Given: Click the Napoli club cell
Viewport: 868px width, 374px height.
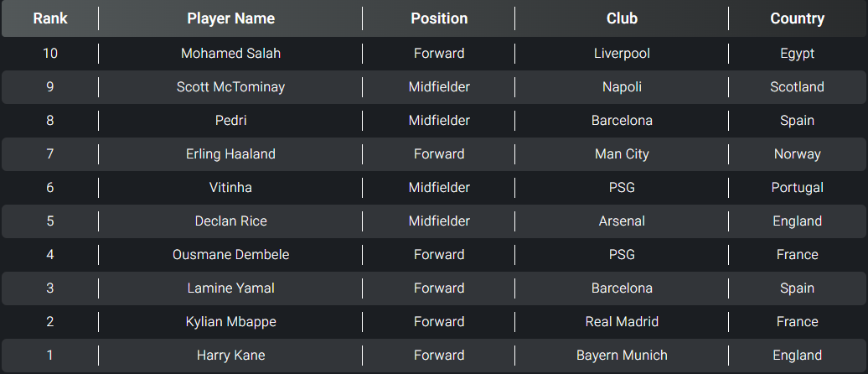Looking at the screenshot, I should click(x=622, y=87).
